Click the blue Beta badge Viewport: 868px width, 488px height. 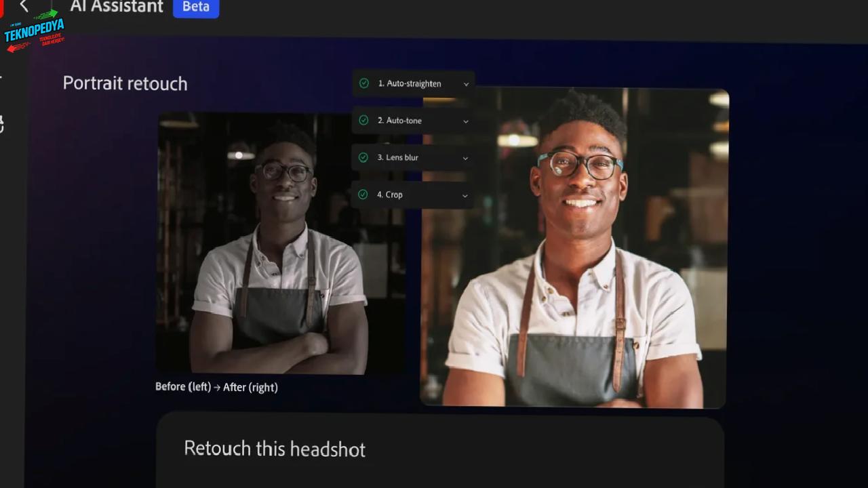(195, 7)
